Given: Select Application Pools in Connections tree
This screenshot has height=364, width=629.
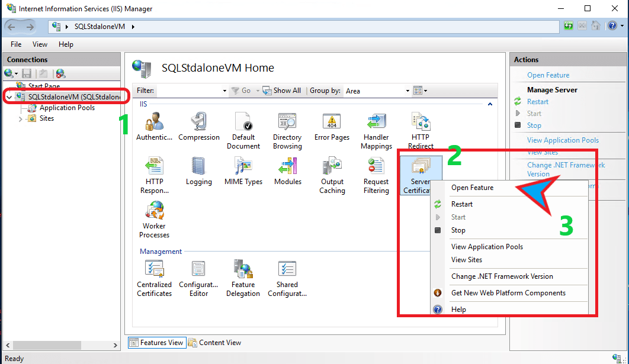Looking at the screenshot, I should [x=67, y=108].
